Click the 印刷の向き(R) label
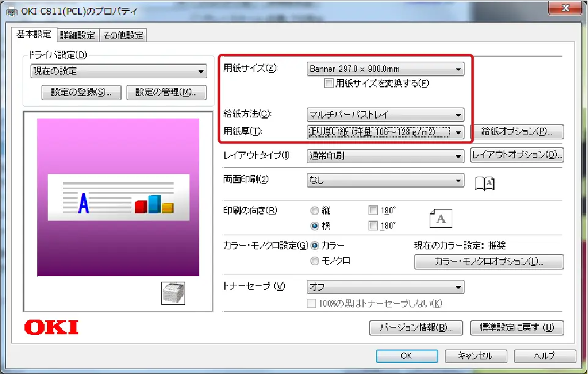This screenshot has height=374, width=588. point(250,211)
